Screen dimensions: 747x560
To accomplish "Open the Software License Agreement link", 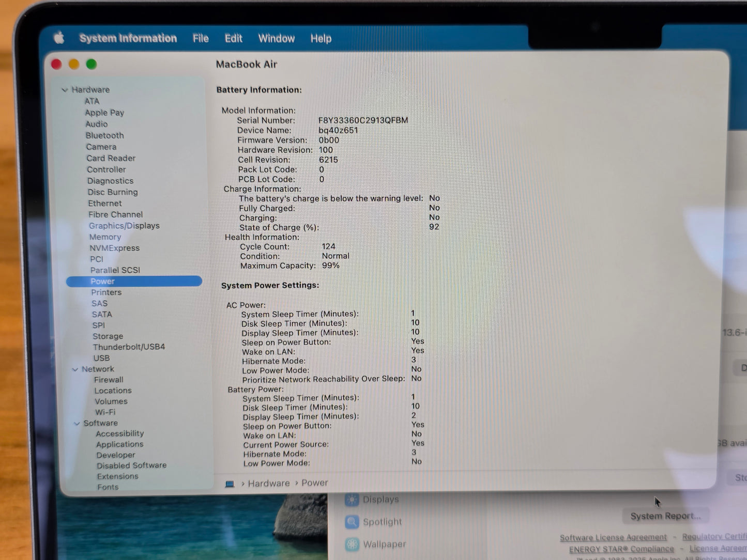I will pyautogui.click(x=613, y=537).
